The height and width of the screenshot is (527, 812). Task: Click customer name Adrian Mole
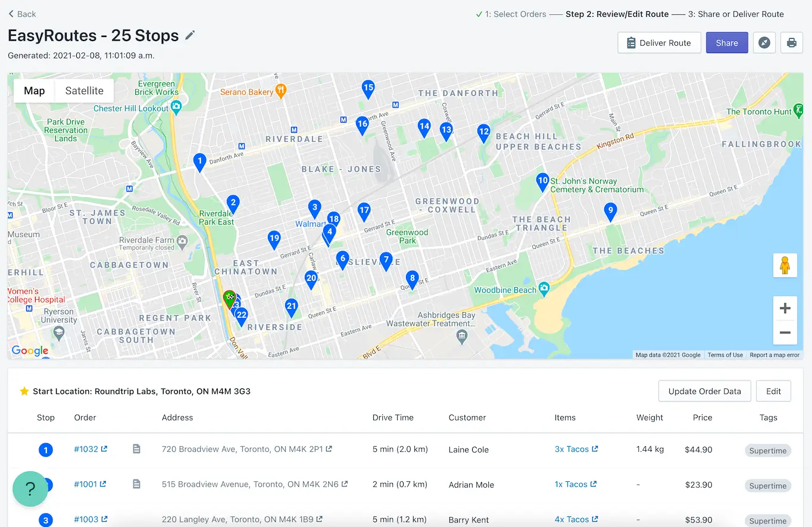click(471, 485)
